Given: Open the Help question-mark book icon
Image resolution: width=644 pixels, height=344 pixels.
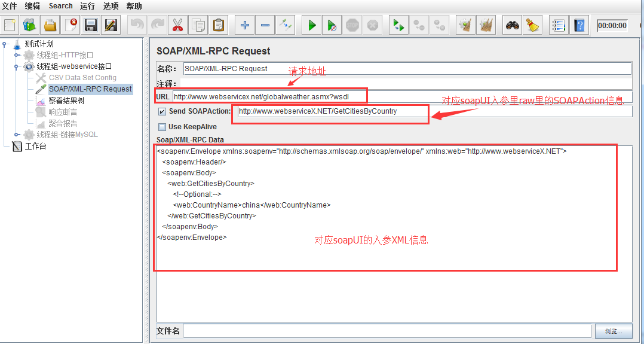Looking at the screenshot, I should tap(579, 26).
